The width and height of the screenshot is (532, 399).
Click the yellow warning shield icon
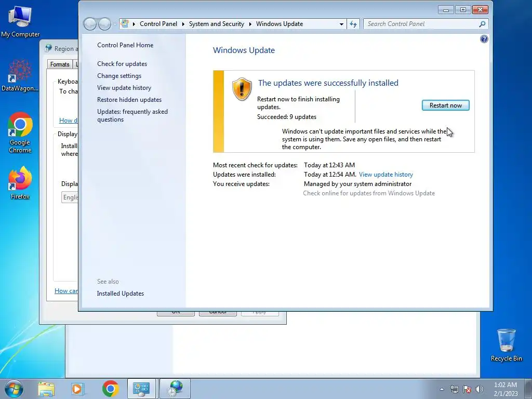tap(242, 89)
